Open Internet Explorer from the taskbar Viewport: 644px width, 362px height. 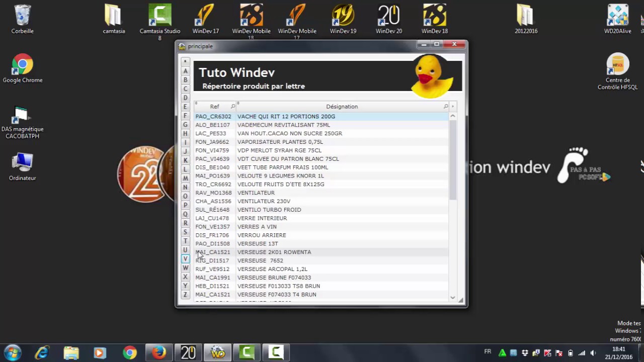tap(42, 353)
